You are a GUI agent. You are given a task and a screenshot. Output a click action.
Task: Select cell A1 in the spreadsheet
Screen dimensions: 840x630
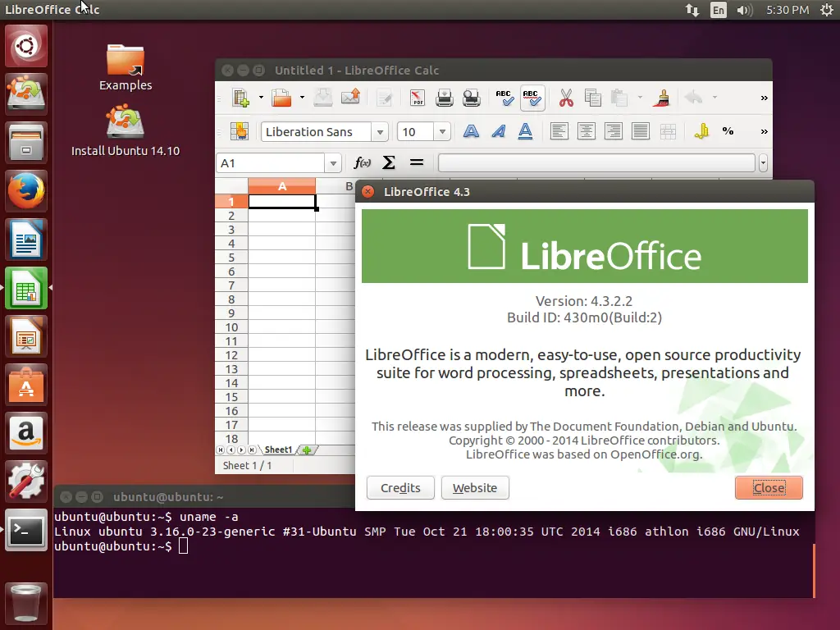click(282, 202)
